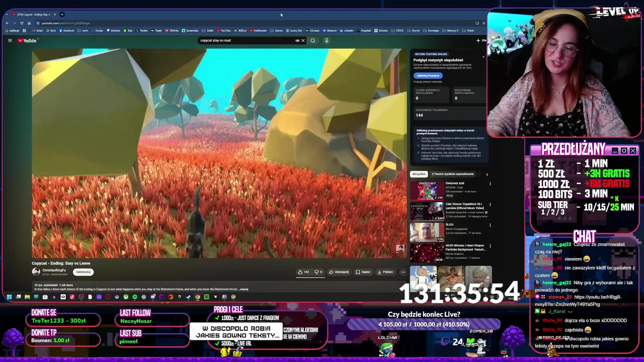Screen dimensions: 644x362
Task: Click the Pobierz download button
Action: pyautogui.click(x=385, y=272)
